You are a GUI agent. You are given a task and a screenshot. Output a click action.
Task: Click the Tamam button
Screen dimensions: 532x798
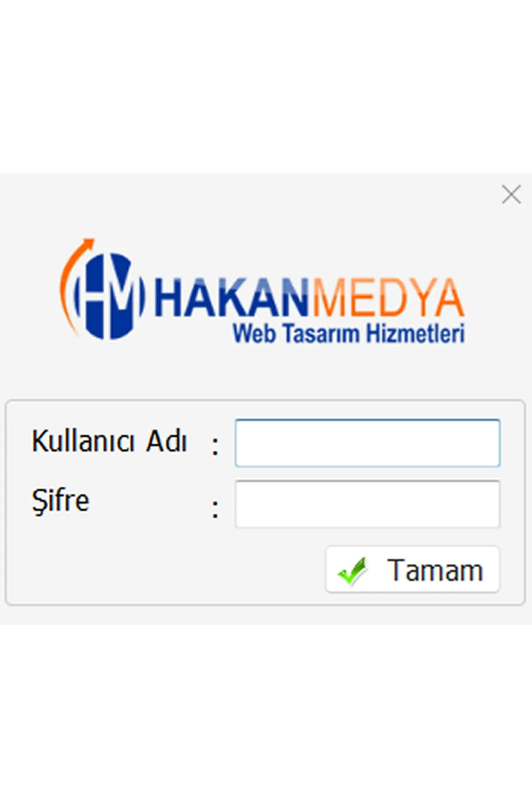coord(412,570)
